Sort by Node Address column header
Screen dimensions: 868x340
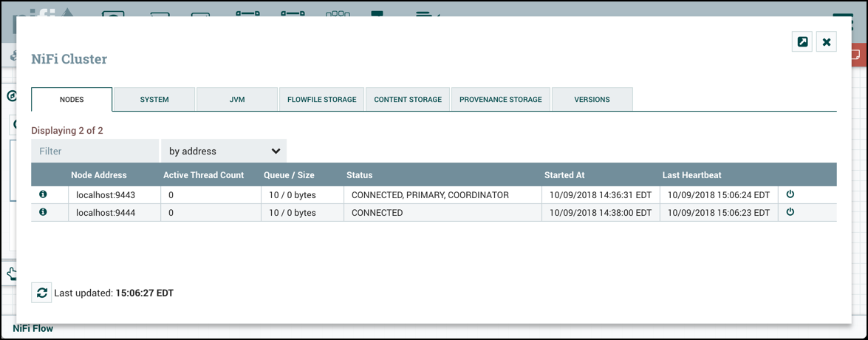[x=99, y=175]
